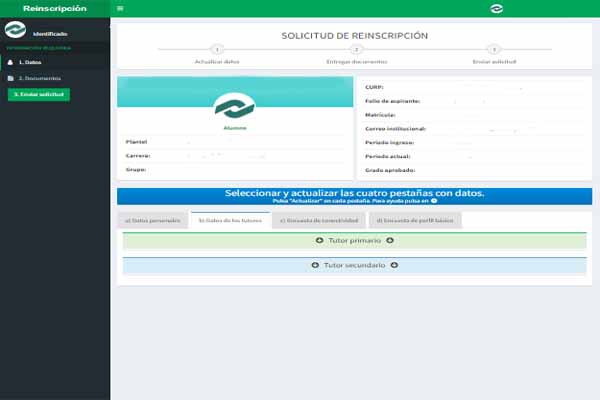
Task: Switch to Encuesta de perfil básico tab
Action: pos(415,220)
